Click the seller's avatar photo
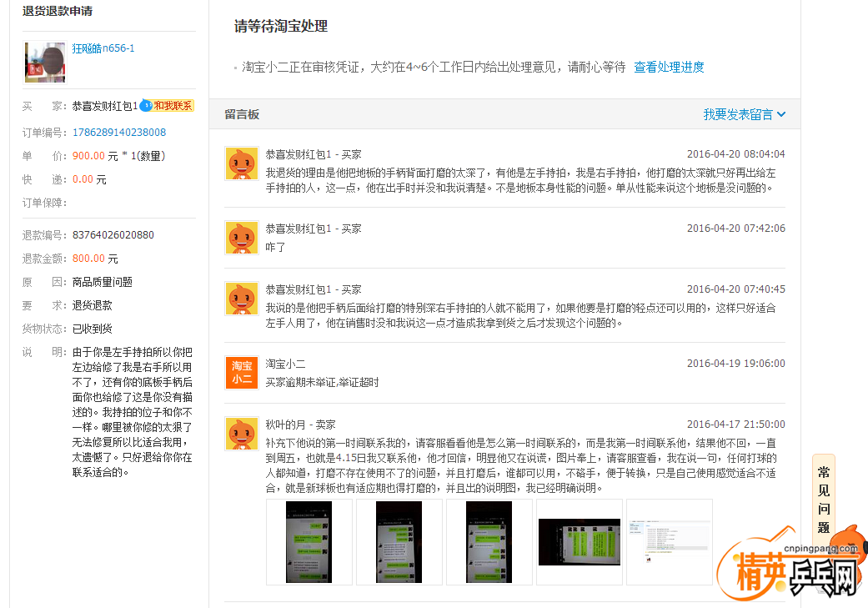 click(45, 62)
